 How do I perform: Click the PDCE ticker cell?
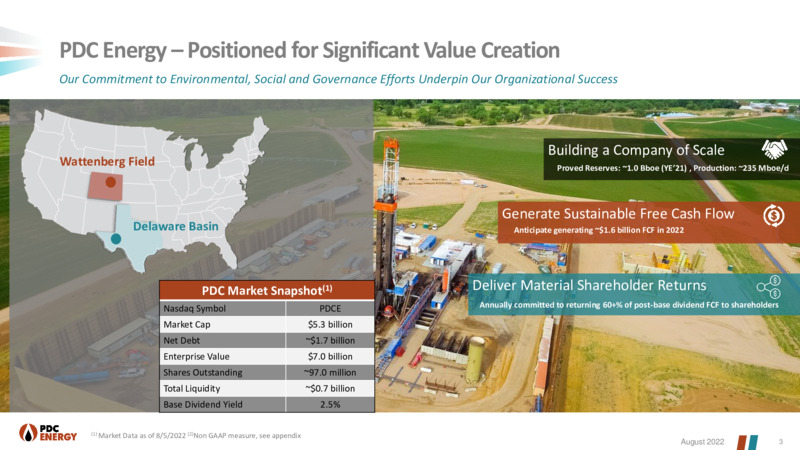(x=330, y=308)
